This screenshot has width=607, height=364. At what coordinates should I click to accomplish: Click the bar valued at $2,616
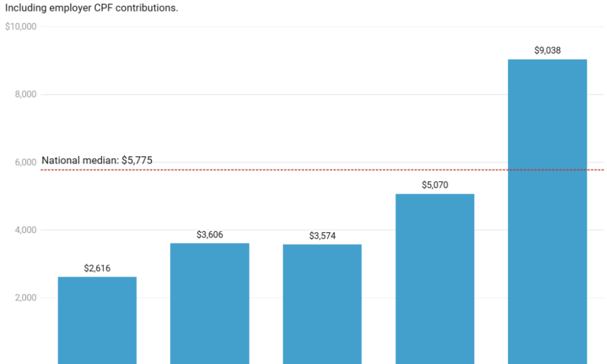click(97, 320)
